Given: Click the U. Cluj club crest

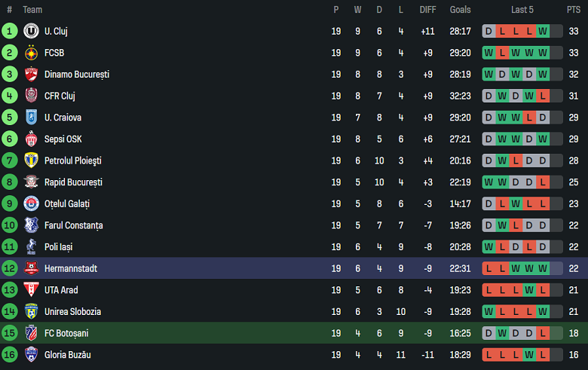Looking at the screenshot, I should (31, 31).
